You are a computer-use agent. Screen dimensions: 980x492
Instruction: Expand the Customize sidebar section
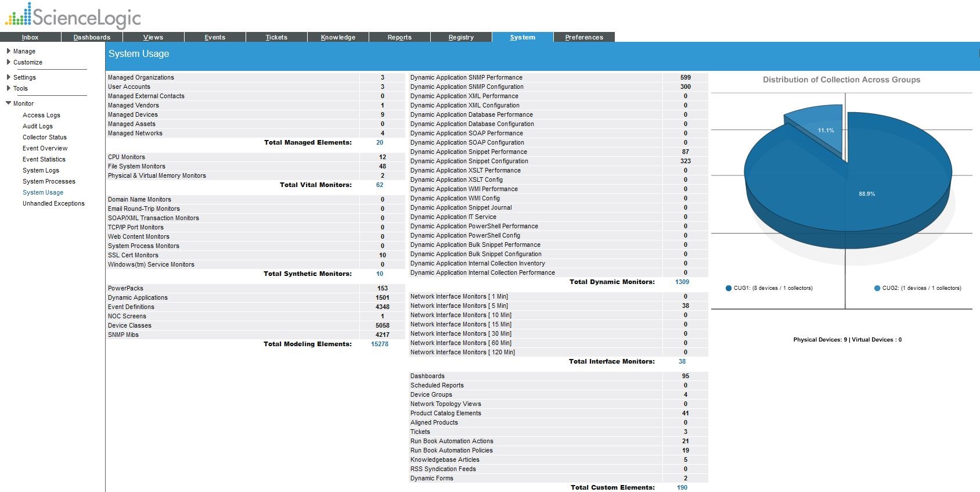(x=9, y=62)
